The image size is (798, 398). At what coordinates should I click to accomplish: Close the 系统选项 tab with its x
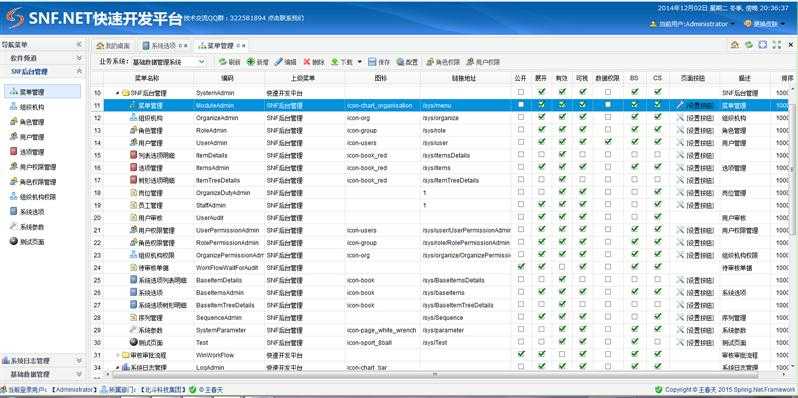tap(186, 46)
